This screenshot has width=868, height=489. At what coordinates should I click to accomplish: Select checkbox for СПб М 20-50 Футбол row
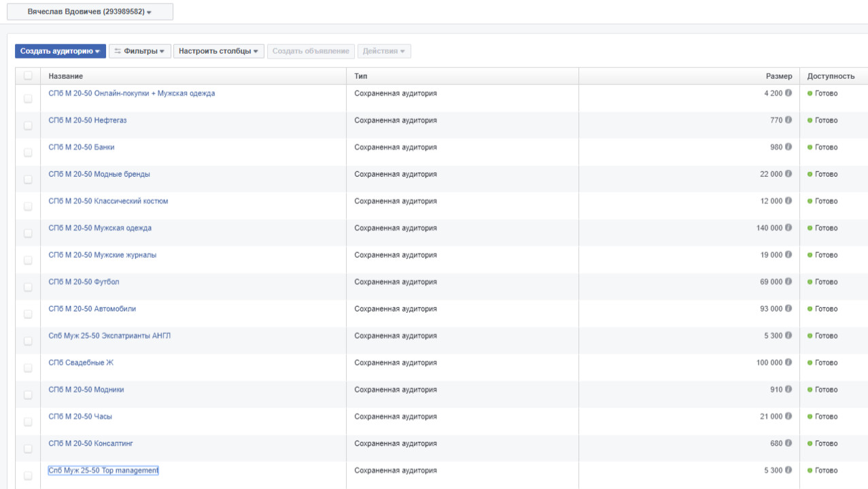coord(28,287)
